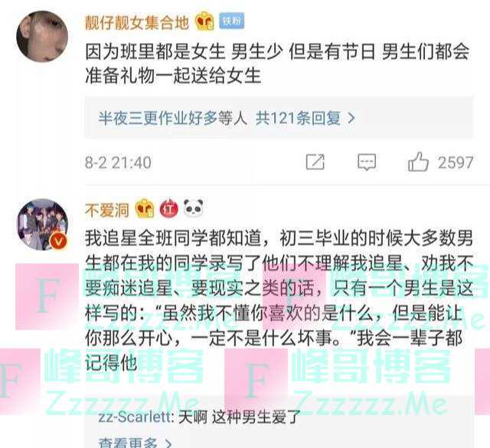Click orange V verification badge on avatar
This screenshot has height=448, width=490.
pos(58,241)
